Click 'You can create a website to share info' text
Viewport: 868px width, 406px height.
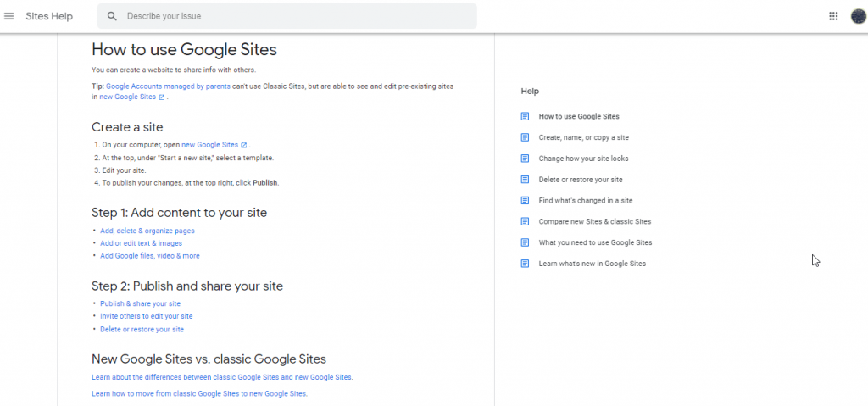coord(174,70)
